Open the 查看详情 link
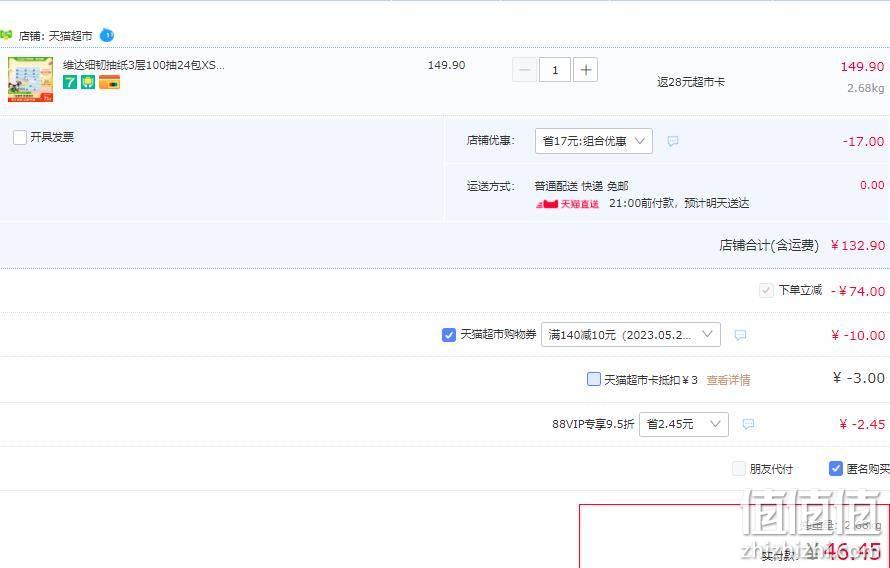Viewport: 890px width, 568px height. pyautogui.click(x=728, y=380)
